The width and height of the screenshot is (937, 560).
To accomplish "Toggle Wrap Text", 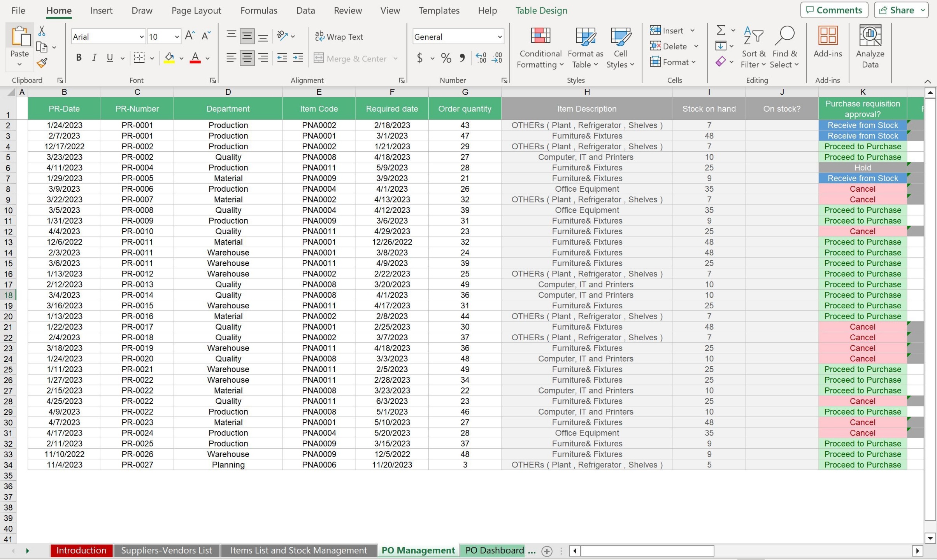I will pos(339,36).
